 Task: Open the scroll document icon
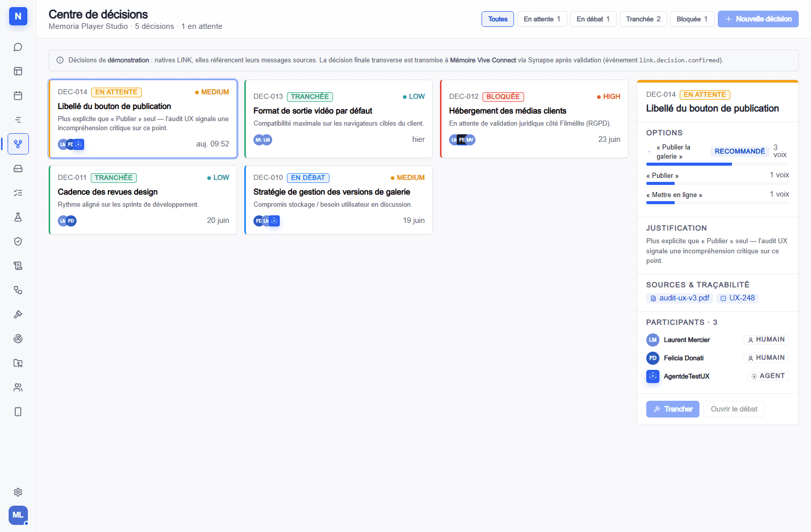(18, 266)
